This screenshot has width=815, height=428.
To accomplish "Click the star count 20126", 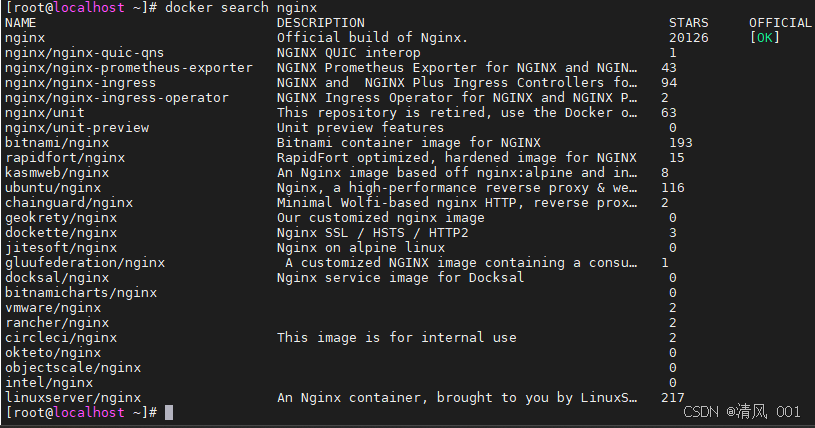I will [689, 38].
